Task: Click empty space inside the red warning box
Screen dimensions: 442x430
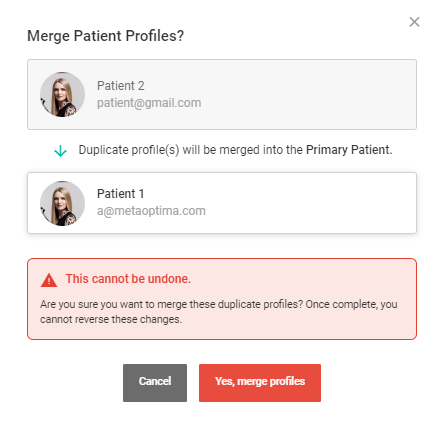Action: pyautogui.click(x=300, y=280)
